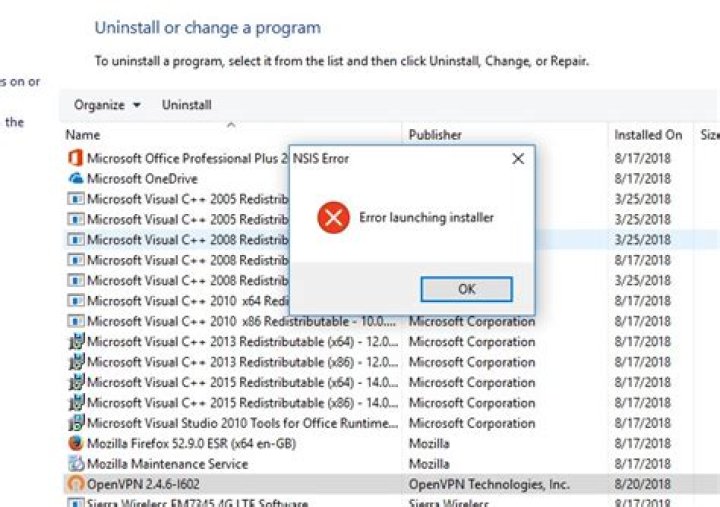Click Mozilla publisher in Maintenance Service row
The width and height of the screenshot is (720, 507).
click(429, 464)
